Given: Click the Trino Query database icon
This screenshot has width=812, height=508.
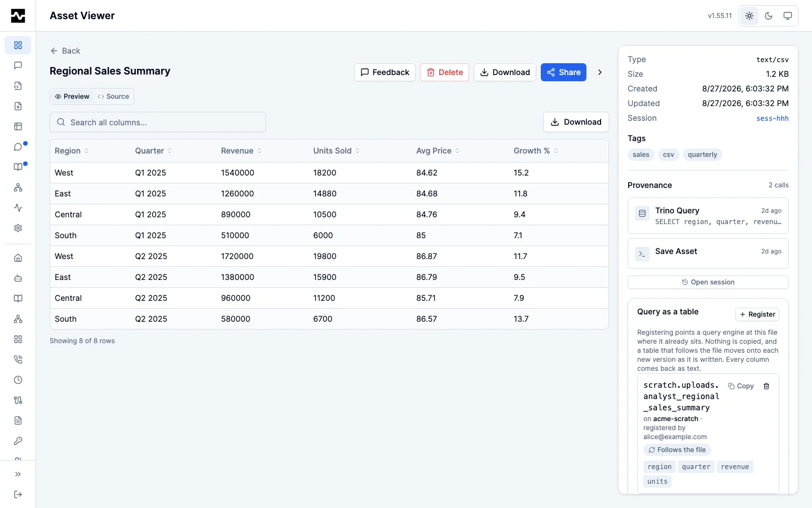Looking at the screenshot, I should pyautogui.click(x=642, y=213).
